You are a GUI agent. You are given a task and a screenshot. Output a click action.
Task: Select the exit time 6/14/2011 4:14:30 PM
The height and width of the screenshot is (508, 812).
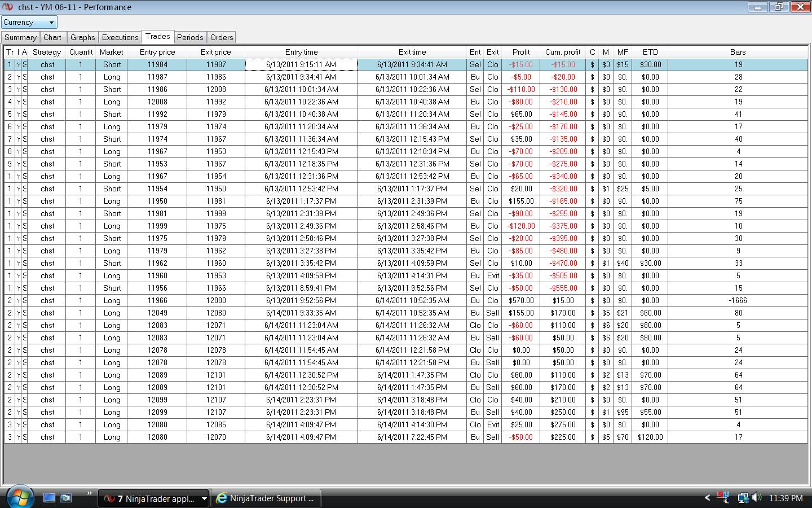pos(412,424)
